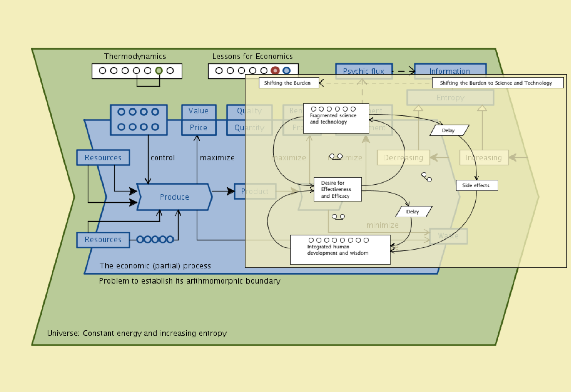
Task: Select the Value box
Action: click(x=198, y=111)
